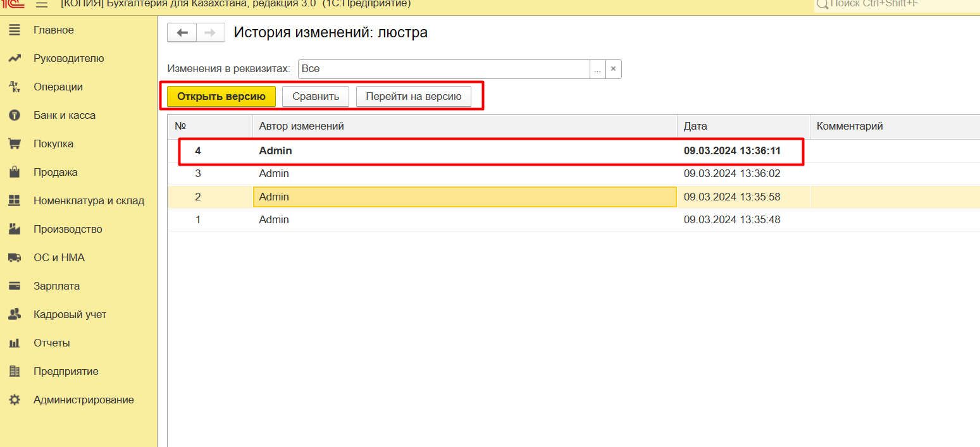This screenshot has height=447, width=980.
Task: Click the Главное section icon in sidebar
Action: [x=15, y=30]
